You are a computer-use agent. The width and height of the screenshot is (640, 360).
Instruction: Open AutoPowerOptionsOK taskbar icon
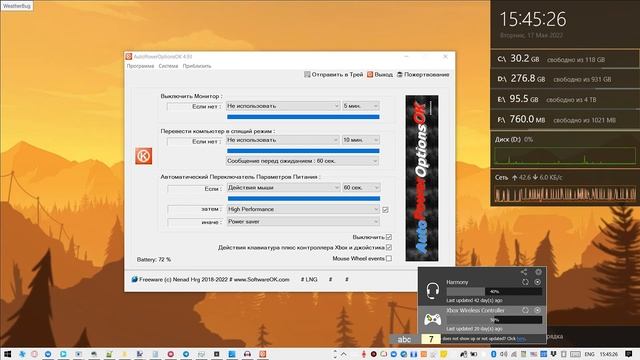[263, 354]
